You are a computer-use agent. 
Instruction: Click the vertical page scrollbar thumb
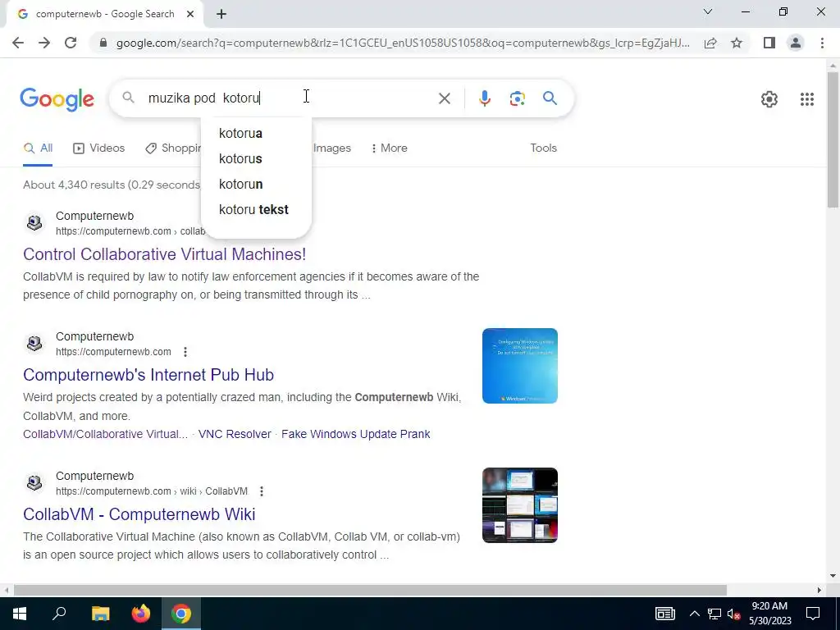pyautogui.click(x=833, y=139)
